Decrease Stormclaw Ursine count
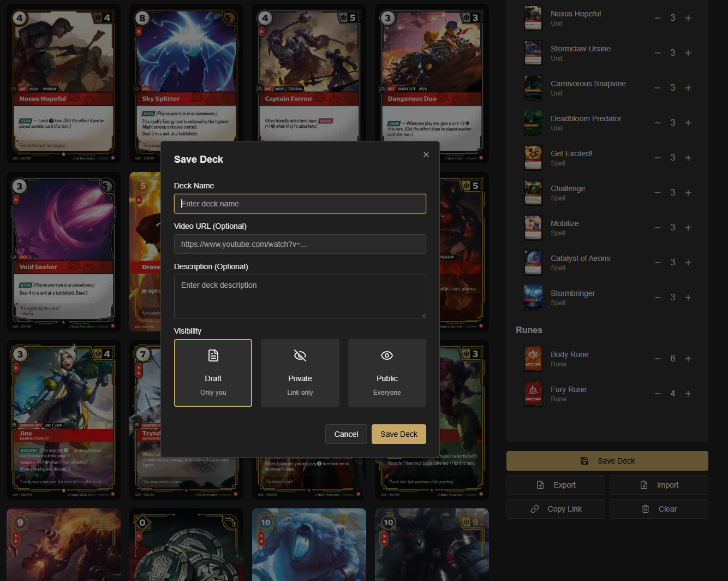This screenshot has height=581, width=728. [x=658, y=53]
